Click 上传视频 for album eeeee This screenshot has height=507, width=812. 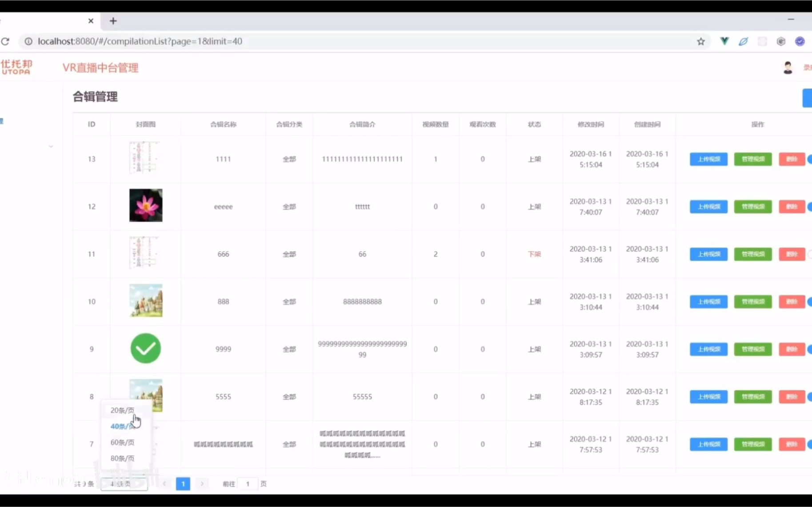708,207
